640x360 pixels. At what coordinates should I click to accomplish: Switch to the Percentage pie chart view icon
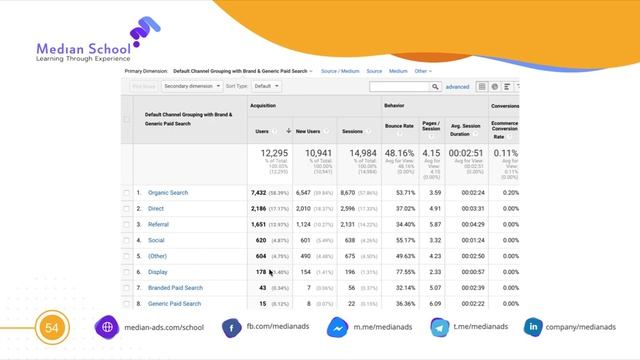click(495, 87)
